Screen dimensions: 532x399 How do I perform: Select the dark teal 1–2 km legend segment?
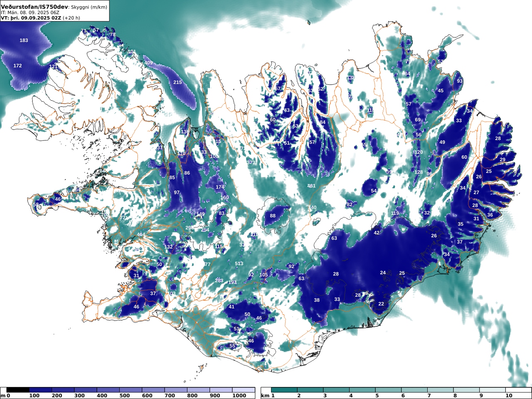coord(284,390)
